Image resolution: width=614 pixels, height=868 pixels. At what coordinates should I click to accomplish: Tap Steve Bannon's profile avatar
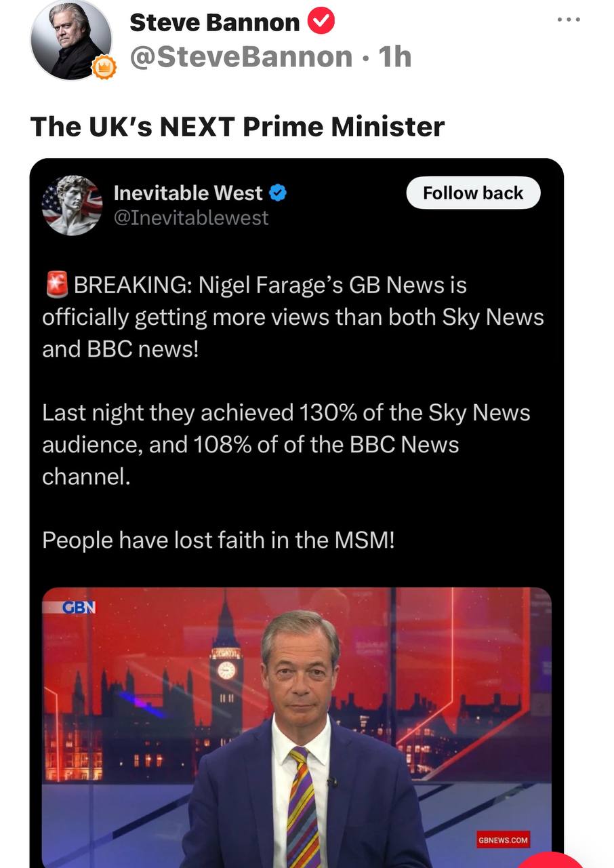pos(70,39)
